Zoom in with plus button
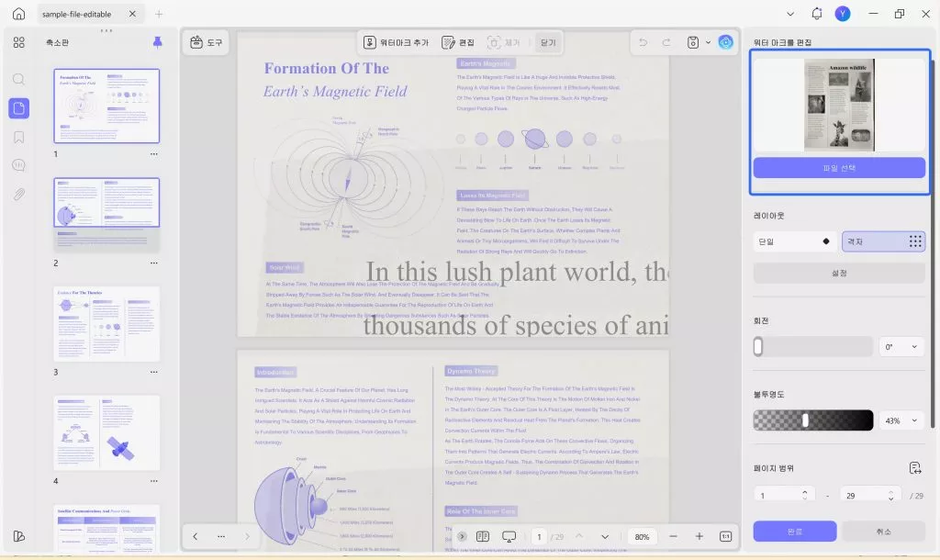940x560 pixels. [699, 537]
